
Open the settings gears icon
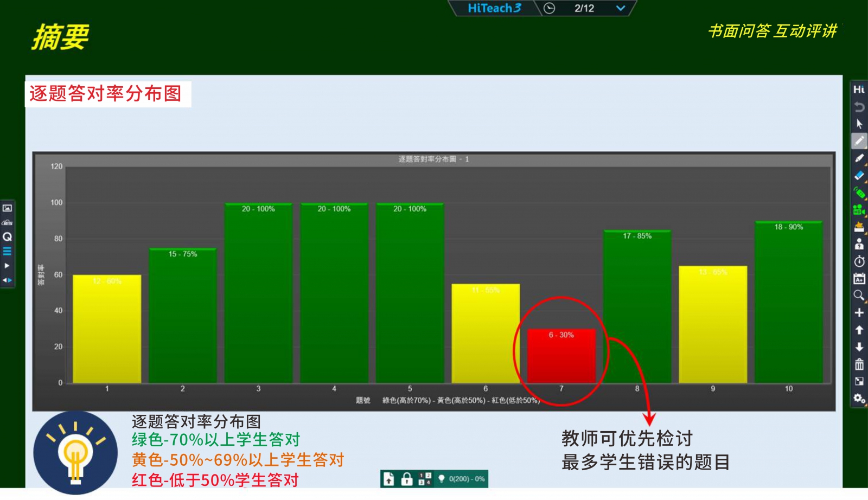(x=859, y=399)
